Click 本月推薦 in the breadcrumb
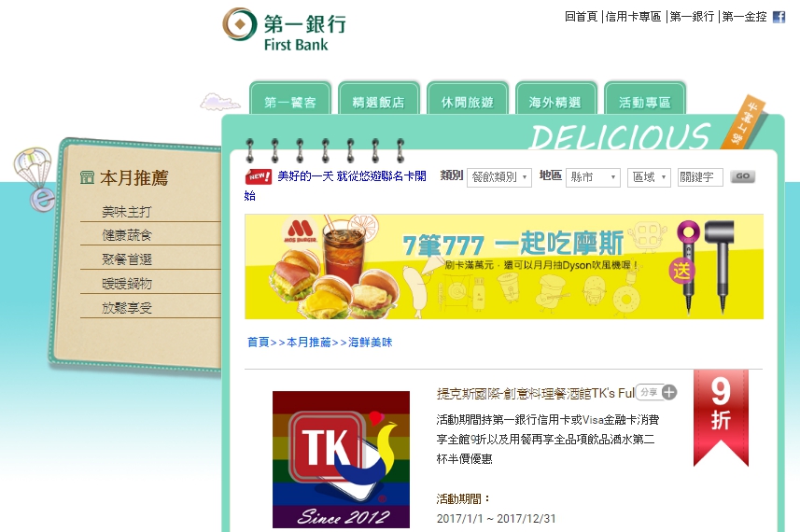Viewport: 800px width, 532px height. pos(309,343)
